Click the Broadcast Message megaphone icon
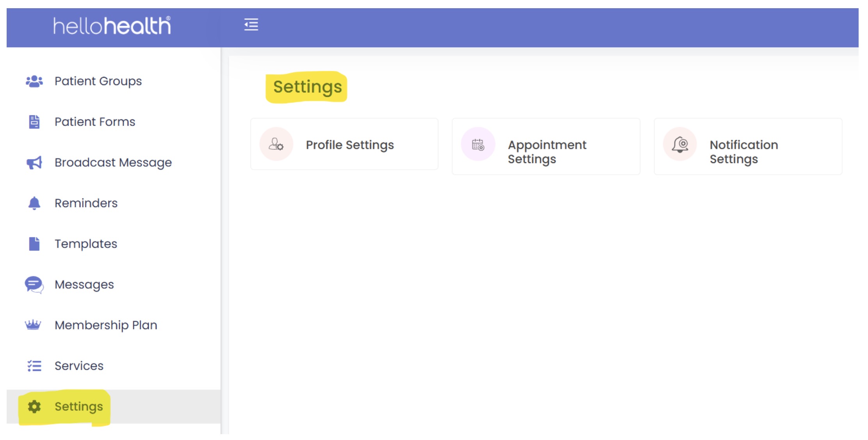868x440 pixels. point(34,163)
